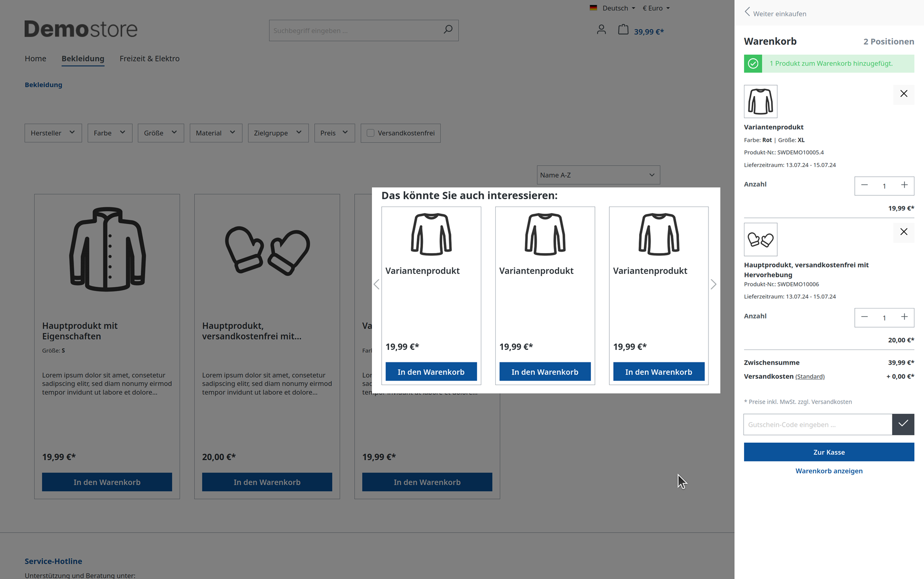Screen dimensions: 924x579
Task: Select the Bekleidung navigation item
Action: [83, 58]
